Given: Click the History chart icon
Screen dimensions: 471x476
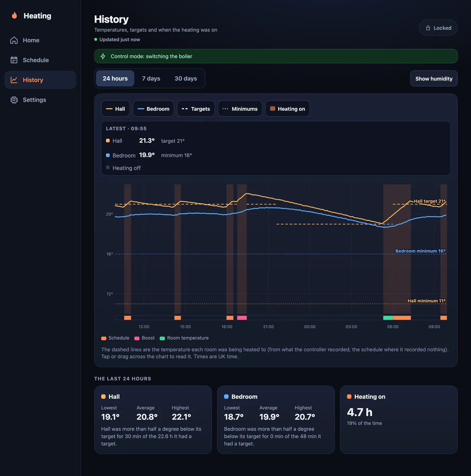Looking at the screenshot, I should (14, 80).
